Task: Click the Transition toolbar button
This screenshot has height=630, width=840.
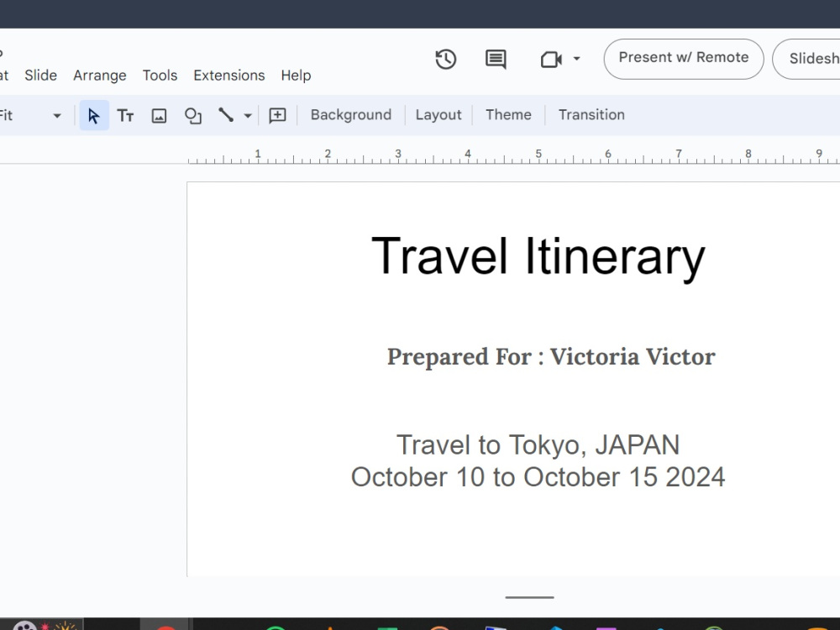Action: tap(591, 114)
